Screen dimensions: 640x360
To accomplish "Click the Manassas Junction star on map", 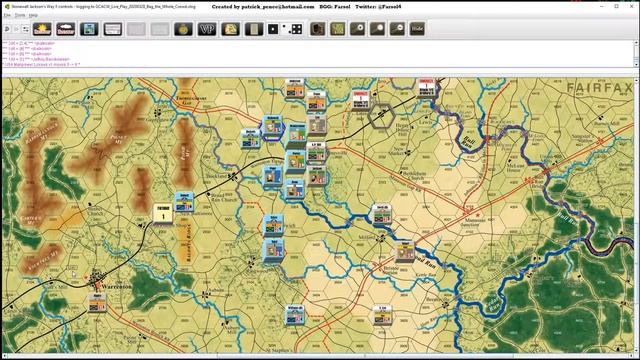I will [x=478, y=215].
